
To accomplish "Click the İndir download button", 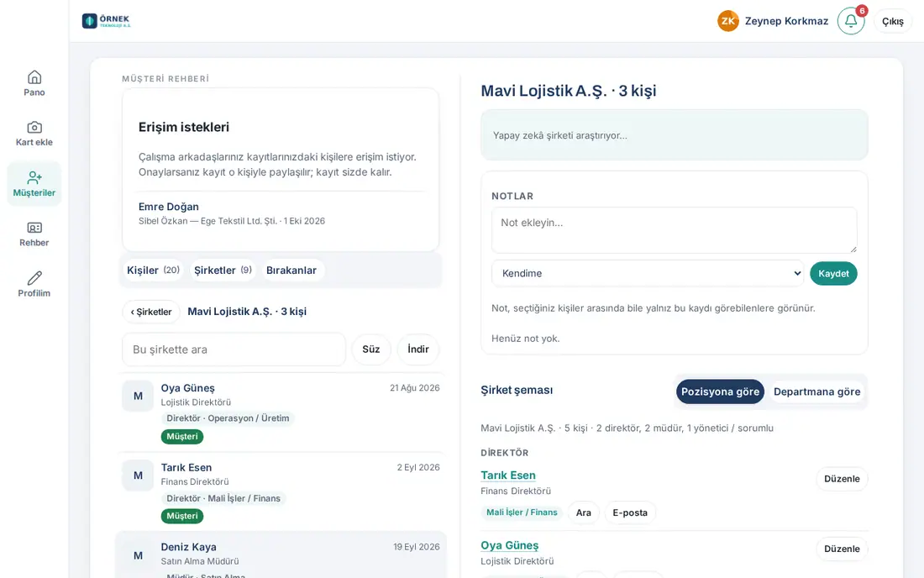I will pyautogui.click(x=418, y=349).
